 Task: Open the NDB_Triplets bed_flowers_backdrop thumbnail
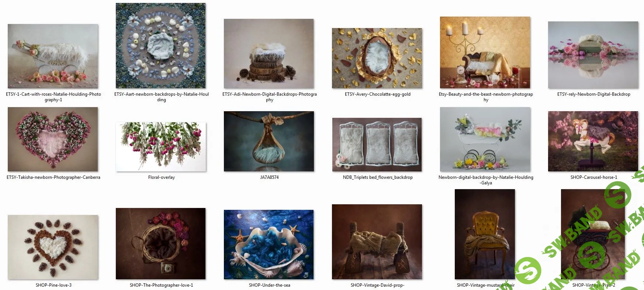click(x=377, y=144)
